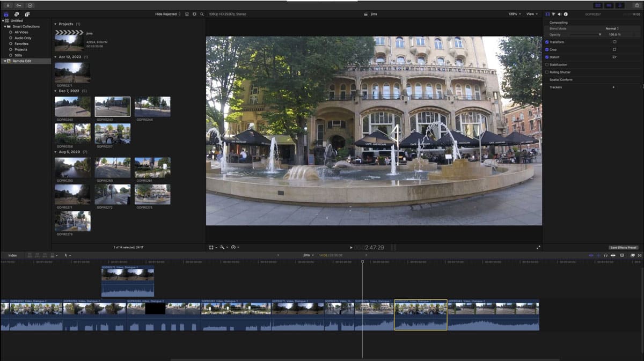The image size is (644, 361).
Task: Select Favorites smart collection
Action: point(21,44)
